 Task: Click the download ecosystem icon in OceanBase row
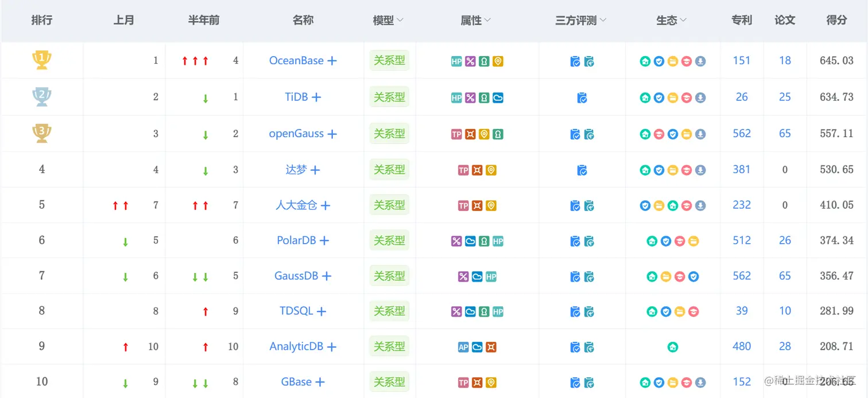(700, 61)
